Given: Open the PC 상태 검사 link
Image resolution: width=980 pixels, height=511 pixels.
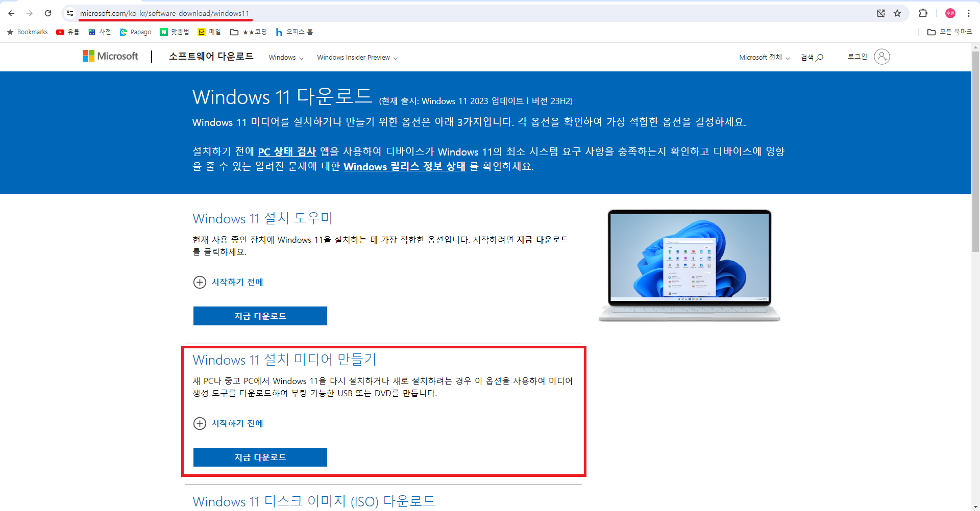Looking at the screenshot, I should (287, 151).
